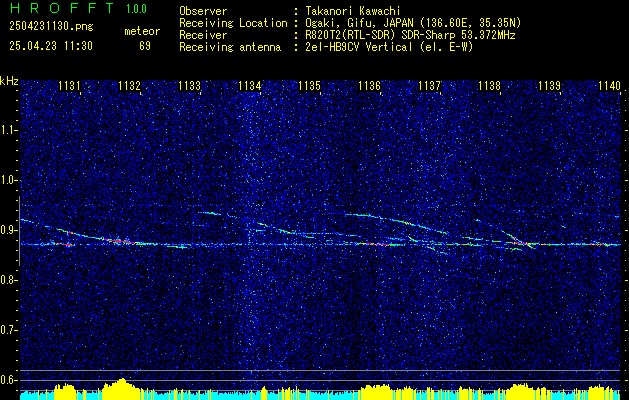Select the version number 1.0.0
Viewport: 629px width, 400px height.
(136, 9)
